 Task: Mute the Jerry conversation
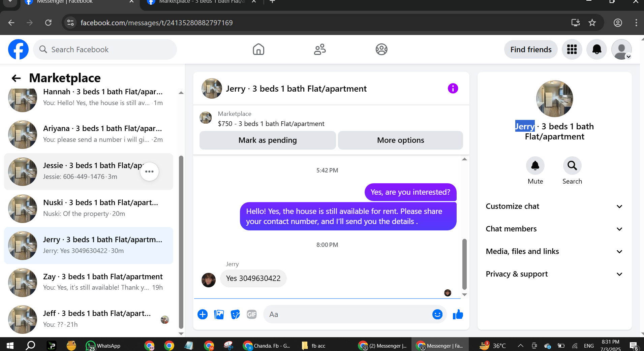point(535,166)
